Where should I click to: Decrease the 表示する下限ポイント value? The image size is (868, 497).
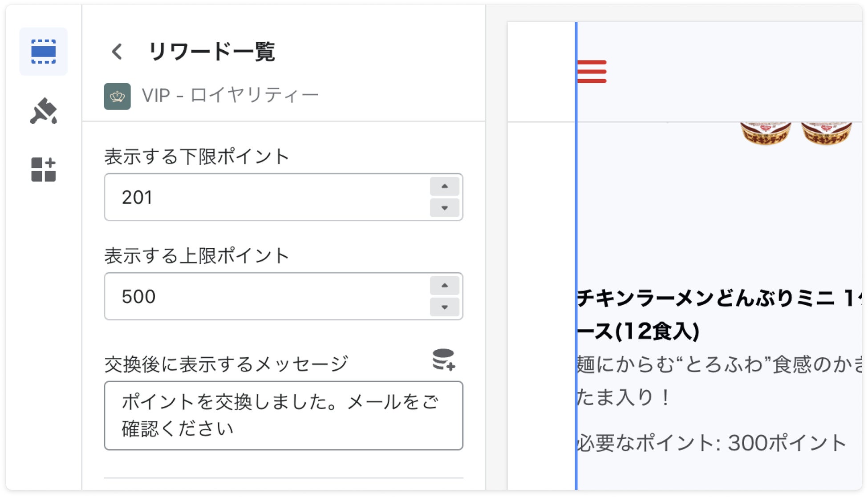click(444, 208)
